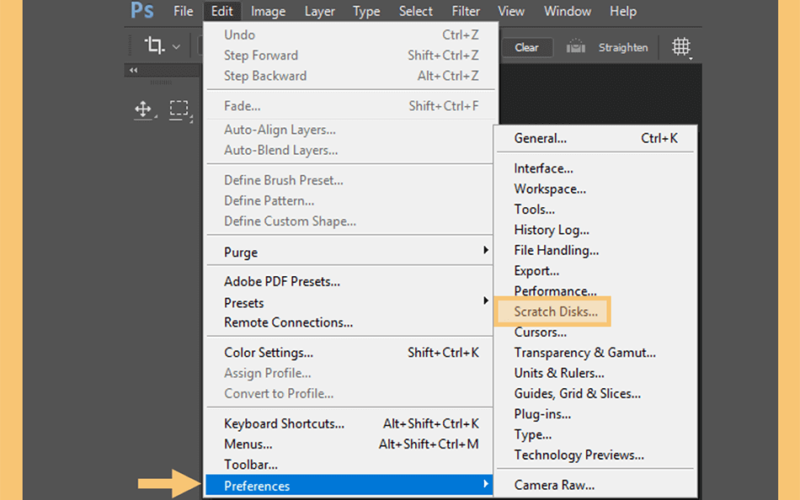Click Define Pattern... entry

(349, 201)
